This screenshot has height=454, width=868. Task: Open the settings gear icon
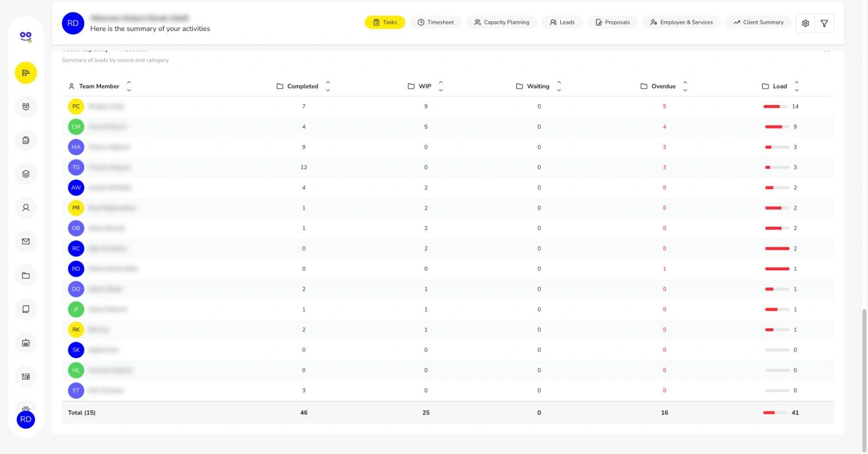click(x=805, y=23)
